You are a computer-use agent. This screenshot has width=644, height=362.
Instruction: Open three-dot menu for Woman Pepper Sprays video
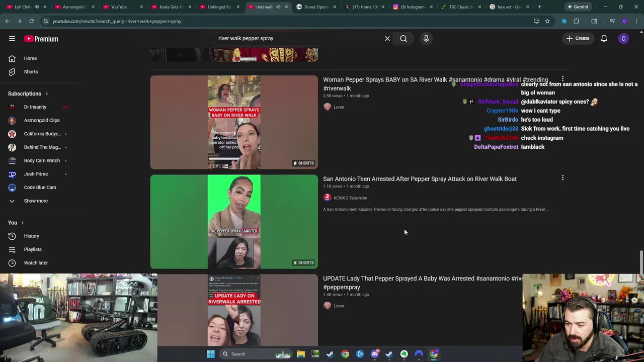[x=562, y=79]
